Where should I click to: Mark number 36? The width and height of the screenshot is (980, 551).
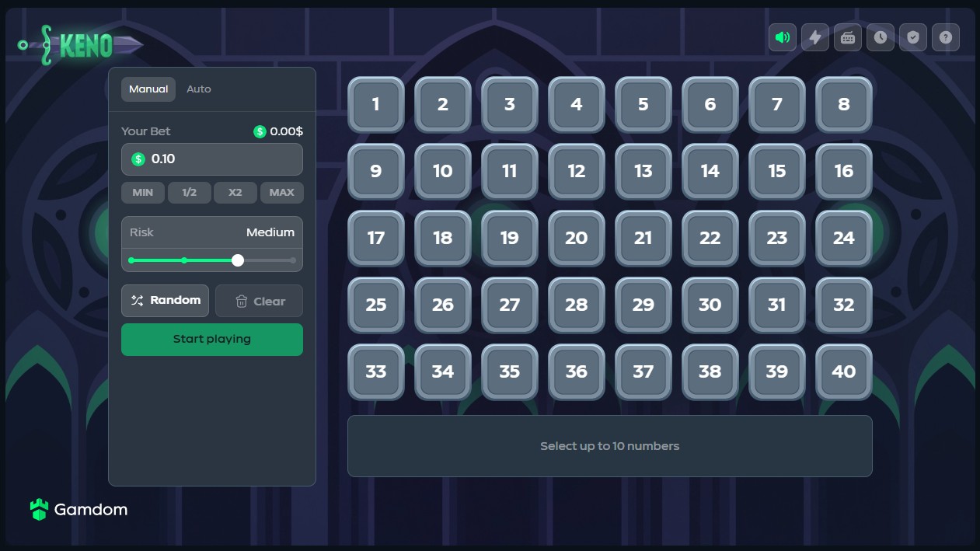[577, 372]
